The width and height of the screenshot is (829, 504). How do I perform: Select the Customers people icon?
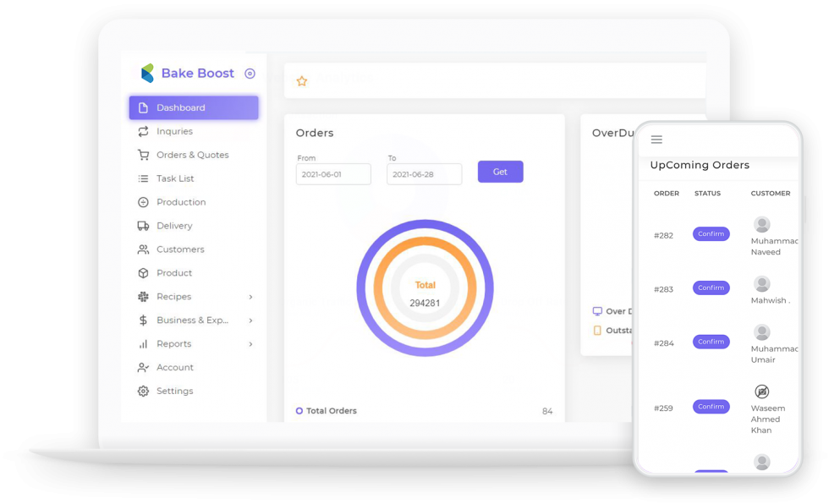143,249
